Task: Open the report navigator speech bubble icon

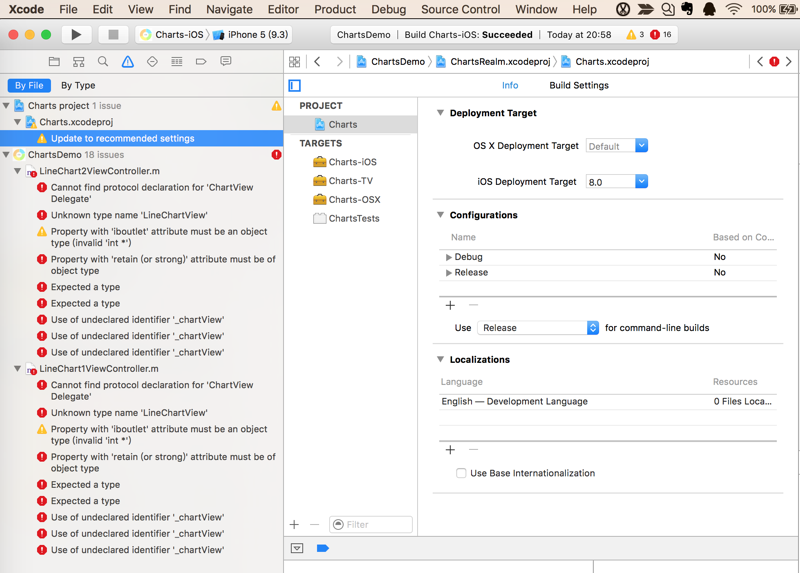Action: point(226,62)
